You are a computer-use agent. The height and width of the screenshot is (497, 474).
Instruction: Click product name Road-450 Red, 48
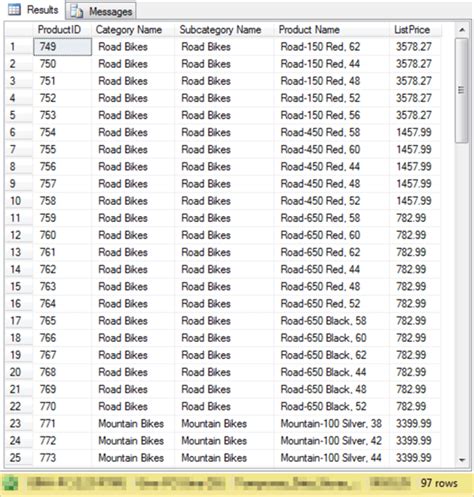pos(320,184)
